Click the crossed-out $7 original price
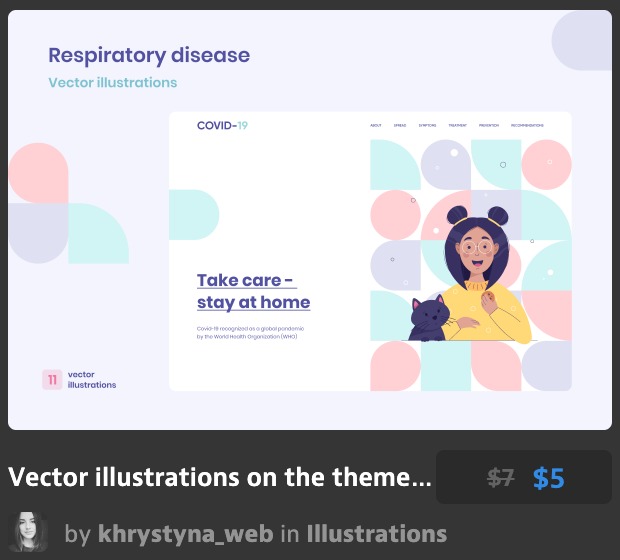Viewport: 620px width, 560px height. click(x=500, y=478)
